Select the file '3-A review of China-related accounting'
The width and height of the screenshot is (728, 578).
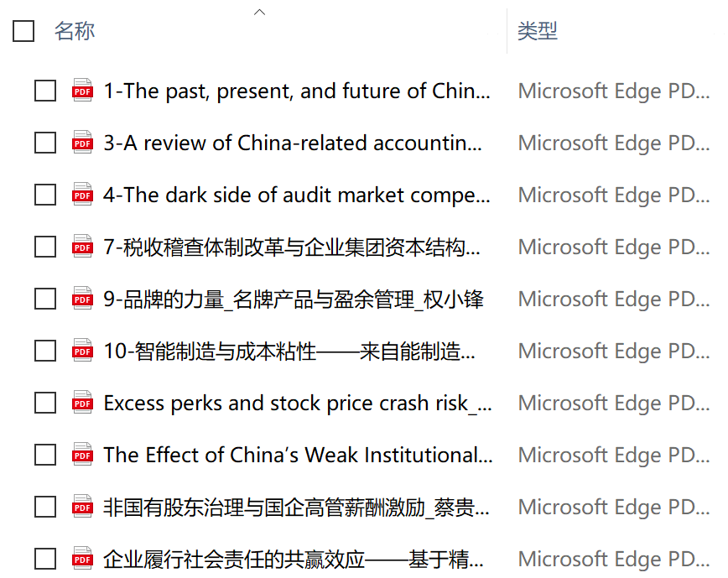coord(292,143)
